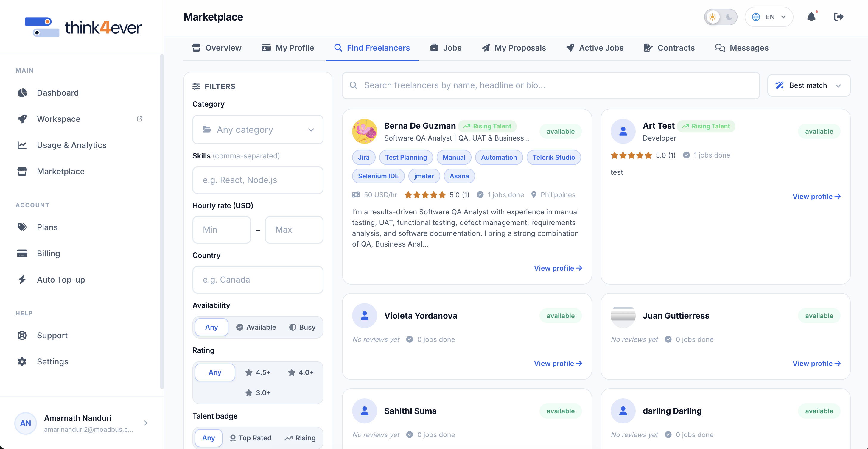View profile of Berna De Guzman
The image size is (868, 449).
558,268
